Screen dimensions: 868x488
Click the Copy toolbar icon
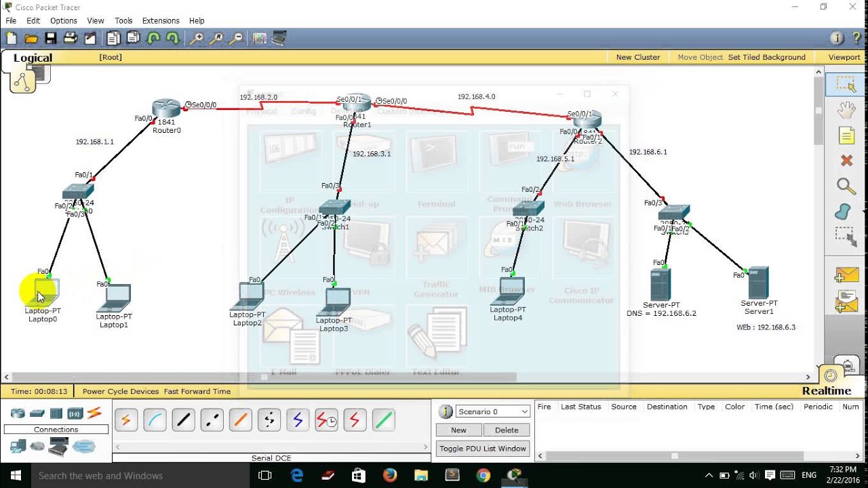point(113,39)
